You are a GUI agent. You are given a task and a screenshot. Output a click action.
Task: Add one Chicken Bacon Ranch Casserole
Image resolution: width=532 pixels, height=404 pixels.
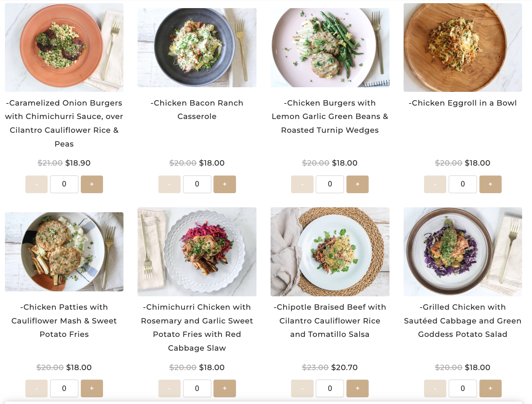pyautogui.click(x=225, y=184)
